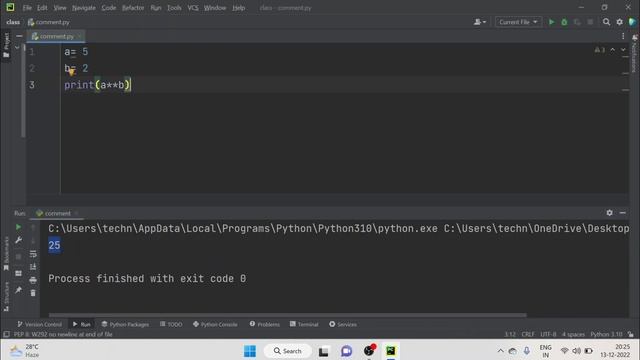Viewport: 640px width, 360px height.
Task: Click the class project breadcrumb
Action: pos(13,22)
